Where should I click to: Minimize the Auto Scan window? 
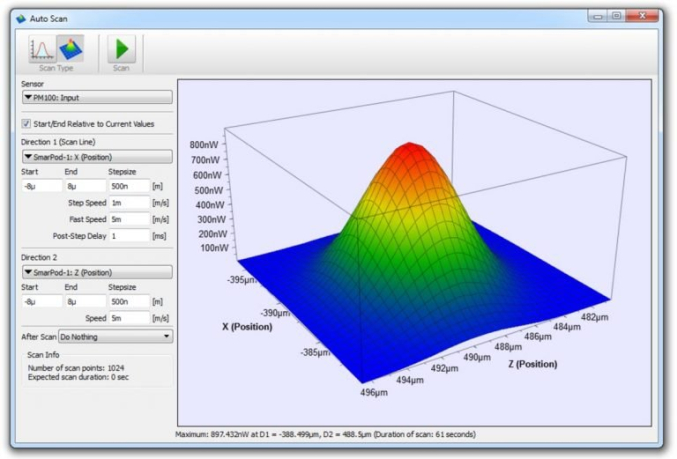tap(597, 16)
